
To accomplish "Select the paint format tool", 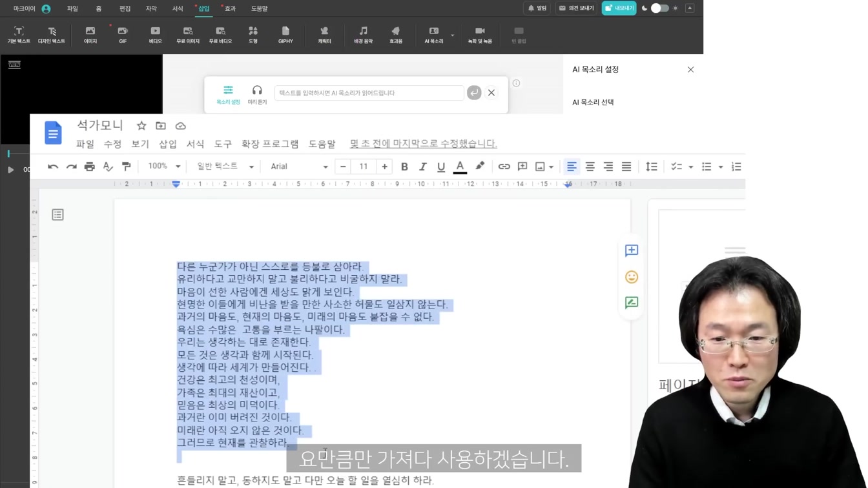I will (127, 167).
